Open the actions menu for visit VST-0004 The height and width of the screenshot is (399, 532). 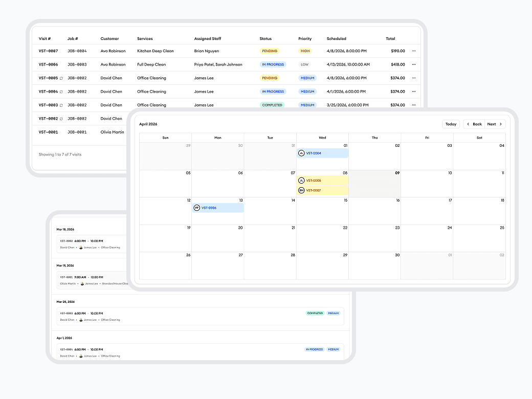413,91
